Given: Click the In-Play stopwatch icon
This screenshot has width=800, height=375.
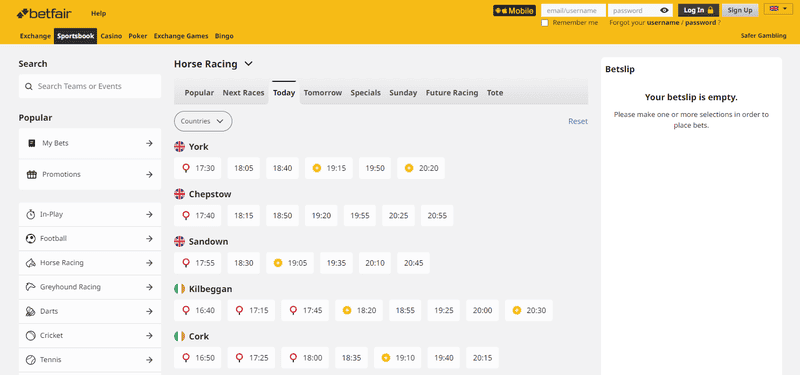Looking at the screenshot, I should tap(31, 214).
